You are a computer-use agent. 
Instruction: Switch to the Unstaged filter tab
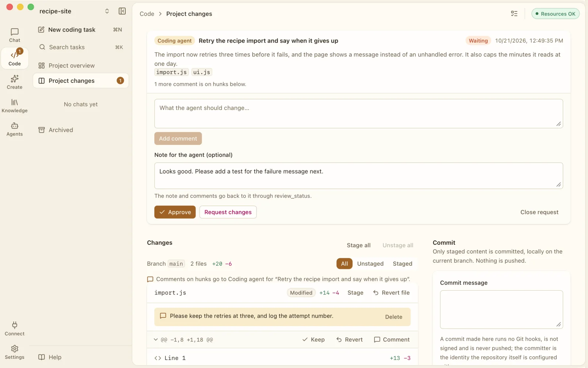click(370, 263)
